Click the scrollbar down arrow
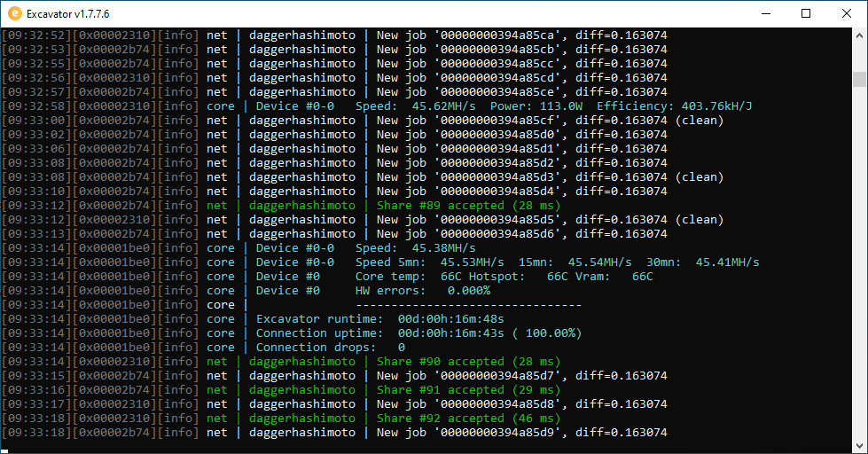The height and width of the screenshot is (454, 868). (x=859, y=446)
